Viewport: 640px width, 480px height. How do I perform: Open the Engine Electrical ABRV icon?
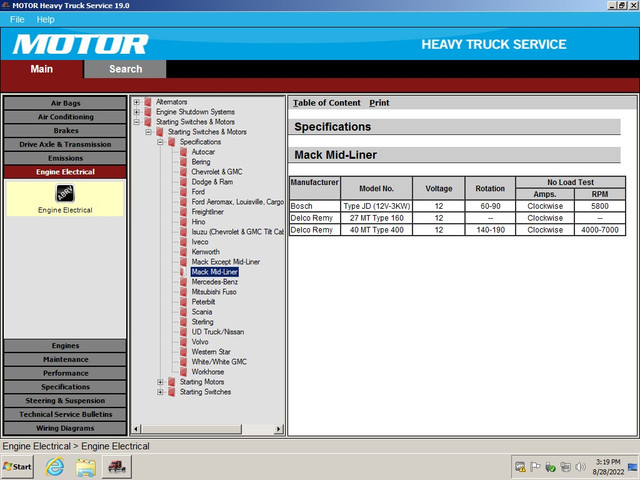65,193
